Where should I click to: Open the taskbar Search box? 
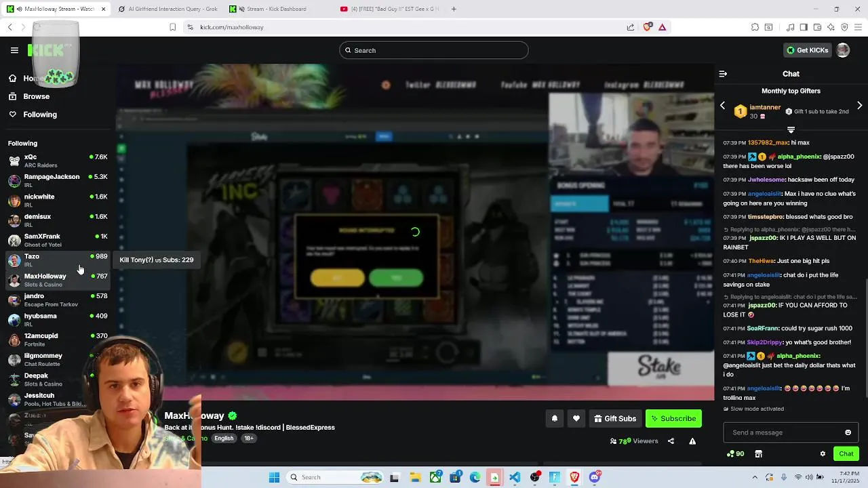point(335,477)
